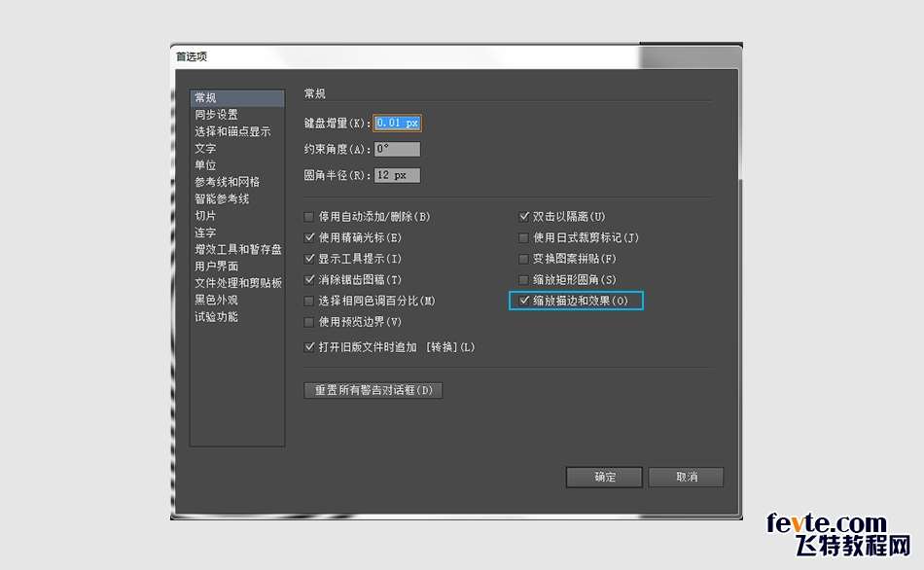Enable 停用自动添加/删除 checkbox
Viewport: 924px width, 570px height.
pyautogui.click(x=308, y=217)
